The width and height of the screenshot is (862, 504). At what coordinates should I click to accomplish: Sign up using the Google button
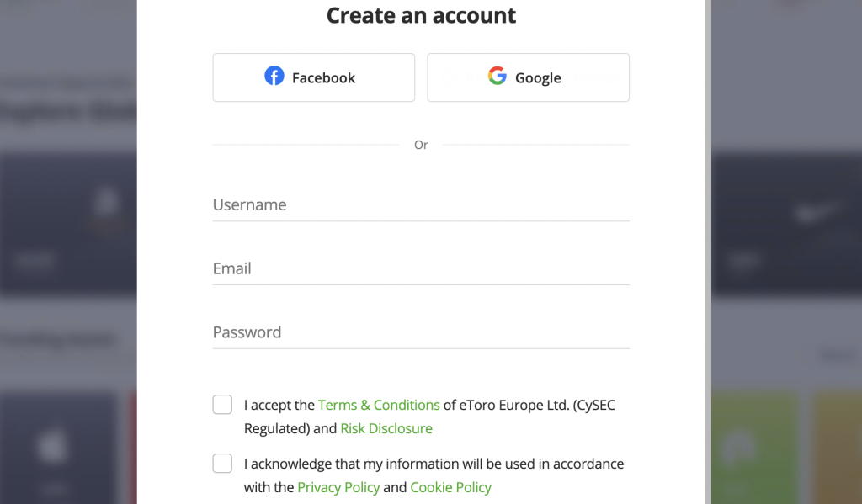coord(528,77)
